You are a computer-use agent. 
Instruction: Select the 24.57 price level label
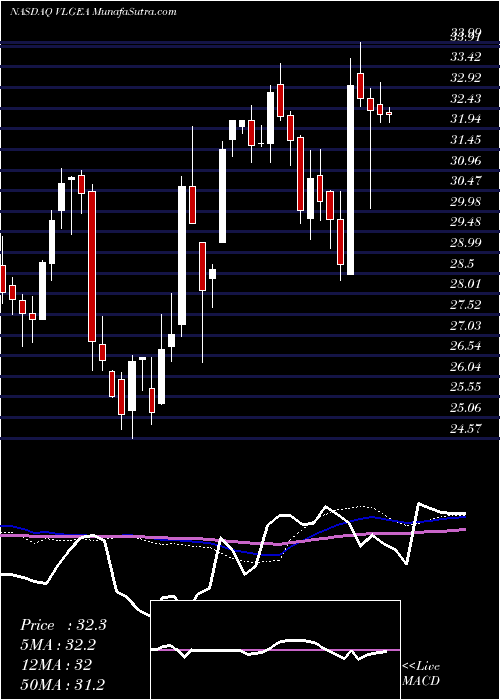click(466, 429)
